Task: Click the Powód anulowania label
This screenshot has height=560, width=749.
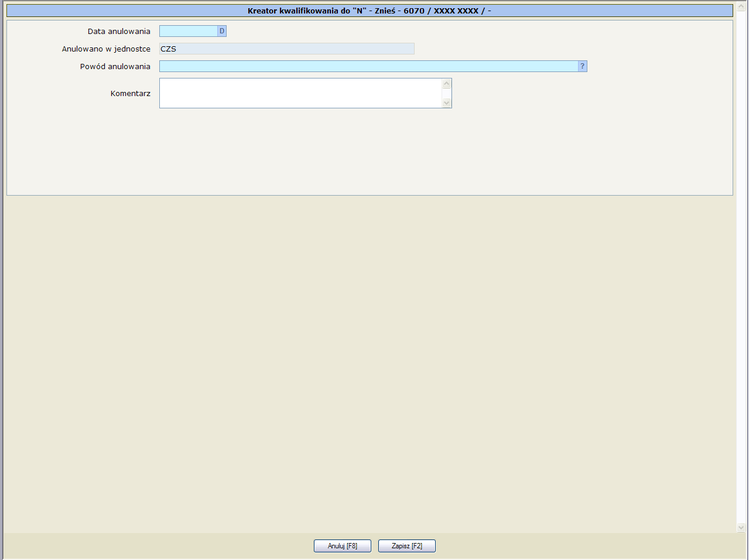Action: tap(115, 67)
